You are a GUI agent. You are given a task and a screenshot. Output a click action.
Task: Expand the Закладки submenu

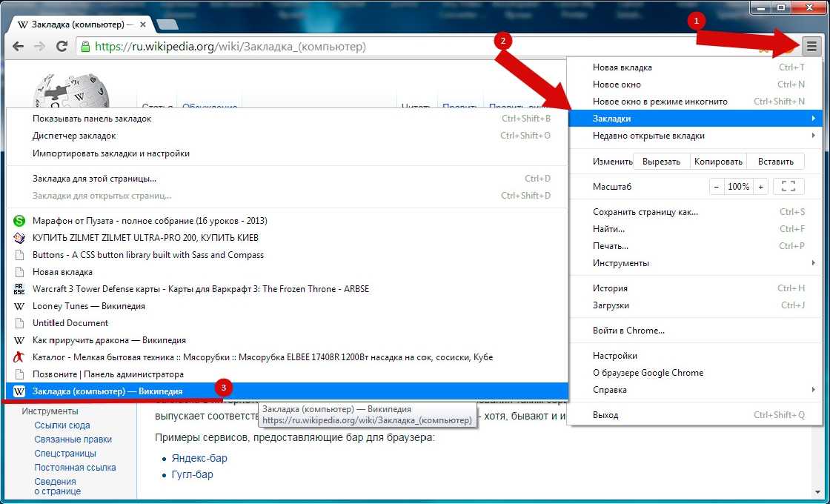coord(696,119)
